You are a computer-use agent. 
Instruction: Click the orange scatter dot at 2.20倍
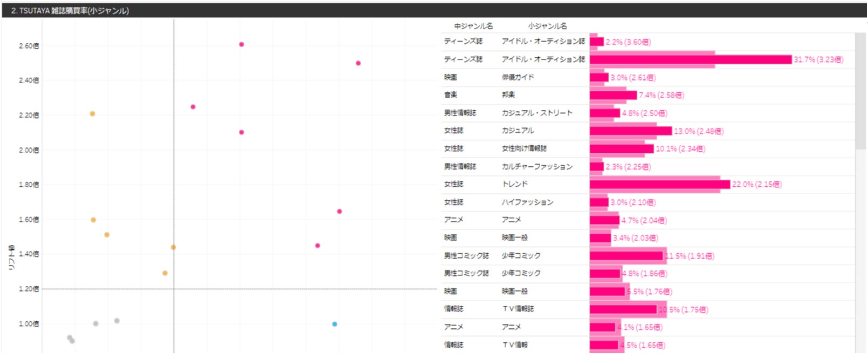click(92, 114)
